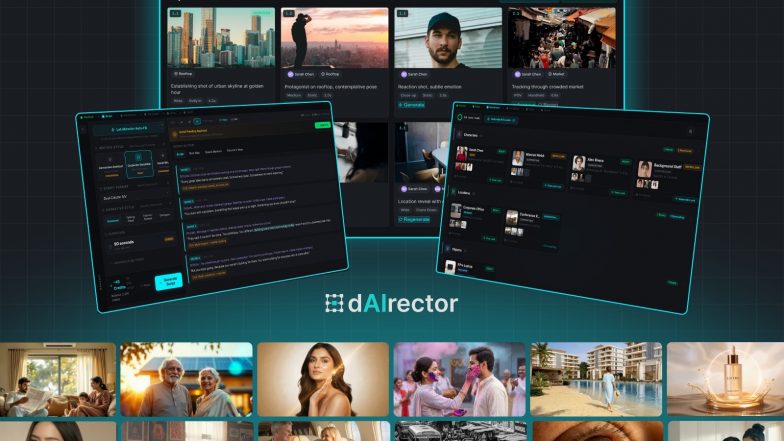Click the green button at top right of script window

point(322,125)
